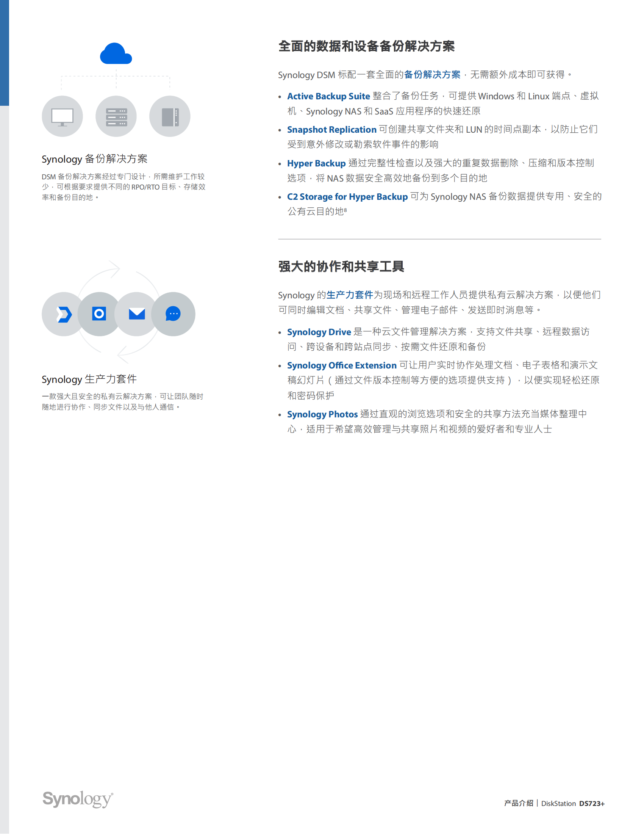This screenshot has width=644, height=834.
Task: Click the text 受到意外修改或勒索软件事件的影响
Action: (x=363, y=145)
